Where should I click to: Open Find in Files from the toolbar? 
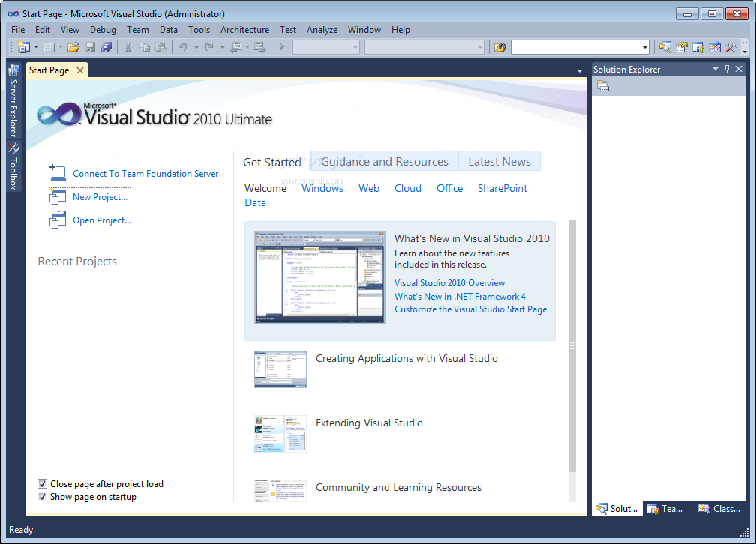coord(665,47)
